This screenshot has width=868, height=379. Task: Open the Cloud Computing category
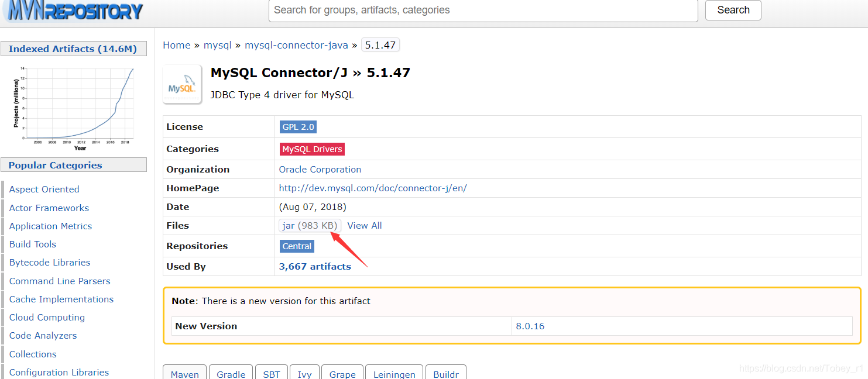47,318
